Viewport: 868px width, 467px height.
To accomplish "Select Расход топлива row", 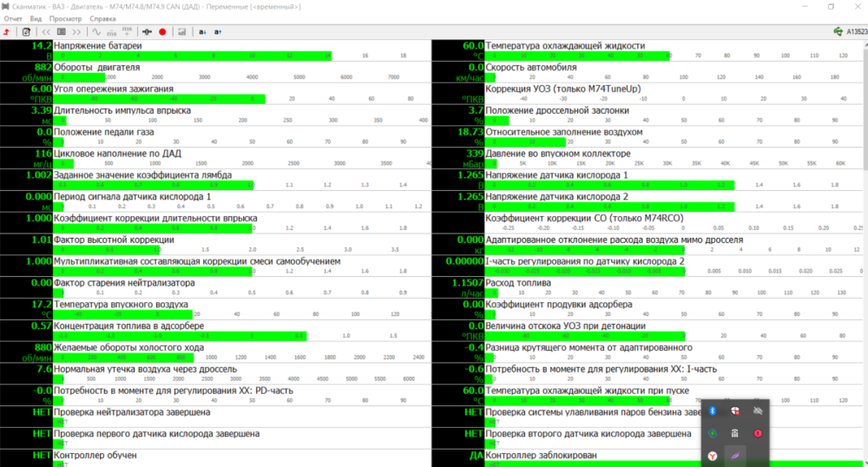I will click(648, 287).
